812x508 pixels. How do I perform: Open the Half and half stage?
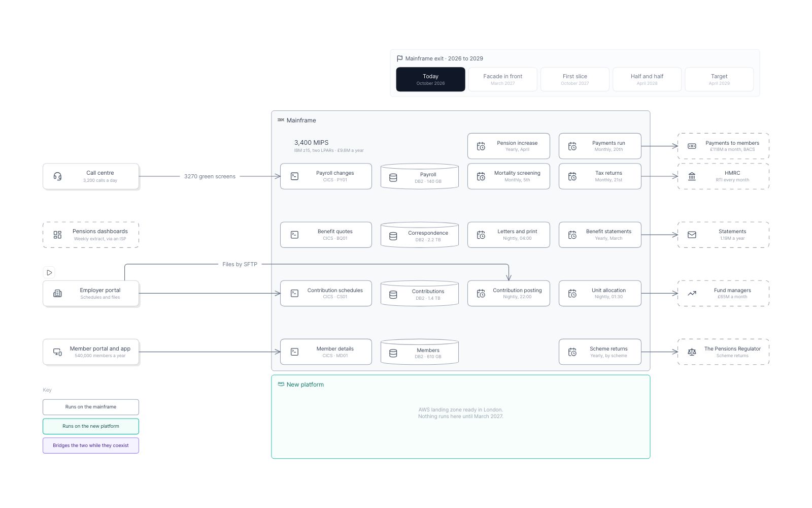point(647,79)
